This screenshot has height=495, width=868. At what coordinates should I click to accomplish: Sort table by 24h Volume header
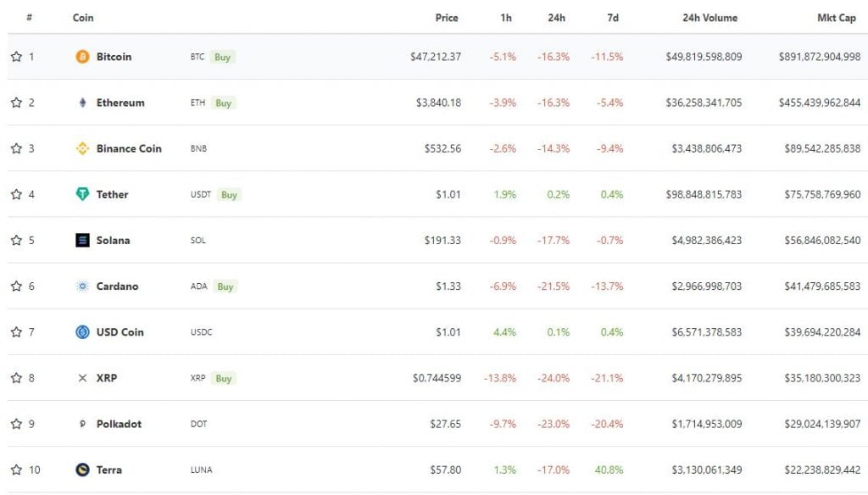709,18
